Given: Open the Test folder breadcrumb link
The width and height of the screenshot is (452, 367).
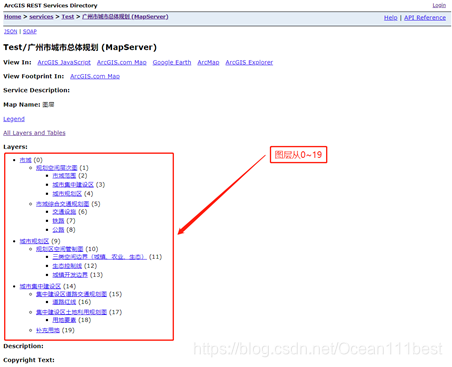Looking at the screenshot, I should 68,17.
